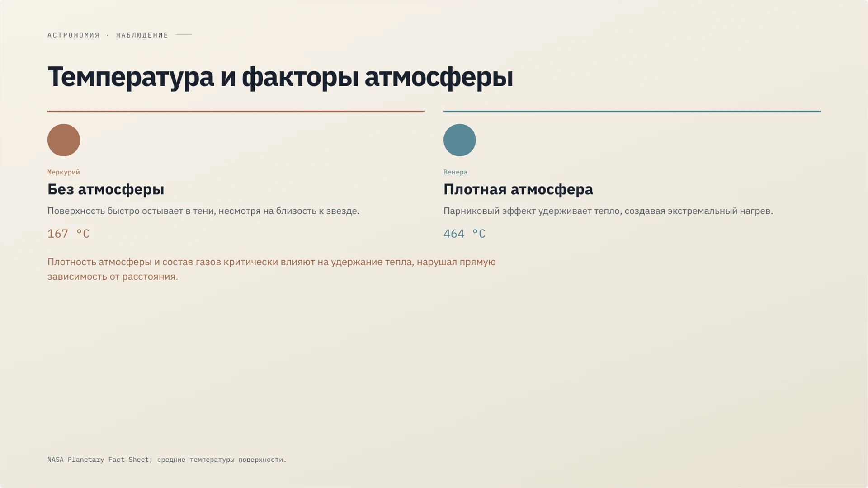Screen dimensions: 868x488
Task: Select the slide title 'Температура и факторы атмосферы'
Action: click(280, 77)
